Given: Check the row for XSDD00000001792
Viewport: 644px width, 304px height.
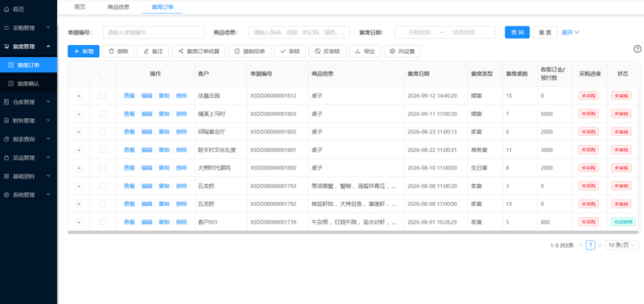Looking at the screenshot, I should tap(103, 204).
